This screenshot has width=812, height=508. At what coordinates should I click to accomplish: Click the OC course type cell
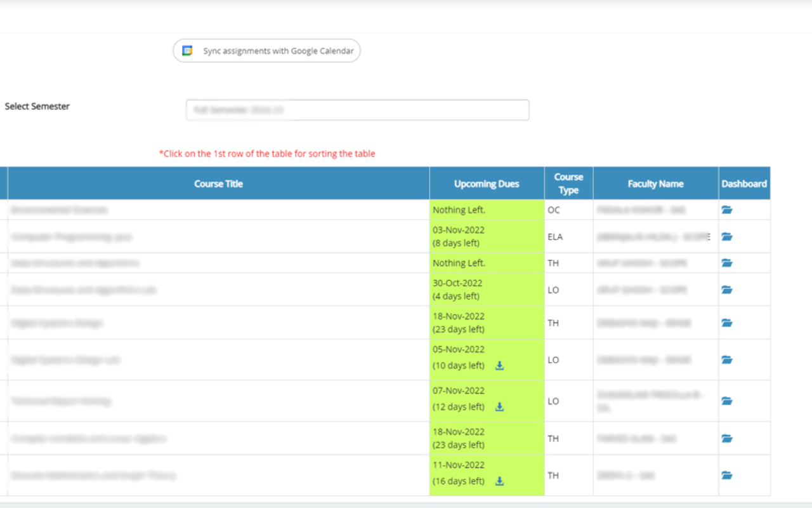(x=553, y=210)
